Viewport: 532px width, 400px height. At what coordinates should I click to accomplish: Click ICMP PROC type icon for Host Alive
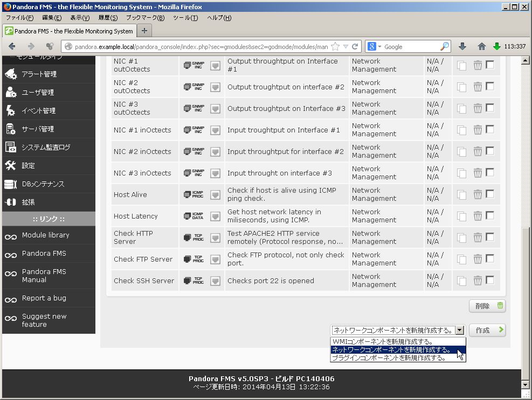pyautogui.click(x=194, y=194)
